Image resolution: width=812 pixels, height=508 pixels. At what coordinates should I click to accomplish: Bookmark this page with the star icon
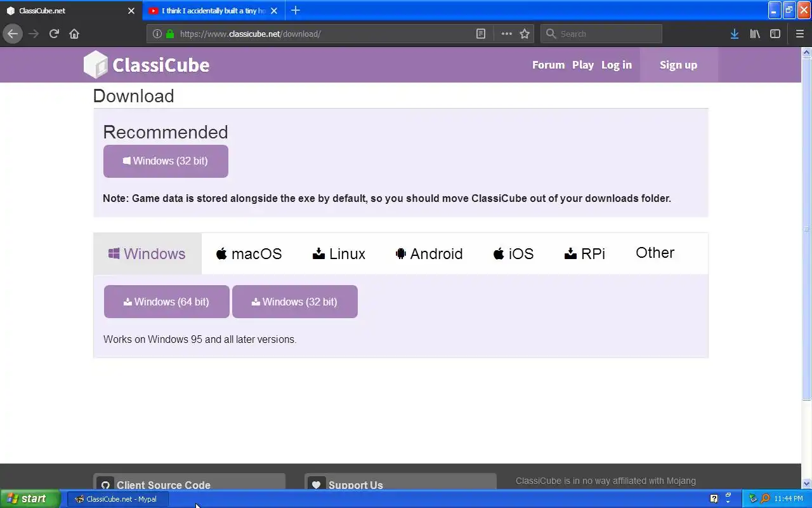coord(525,34)
